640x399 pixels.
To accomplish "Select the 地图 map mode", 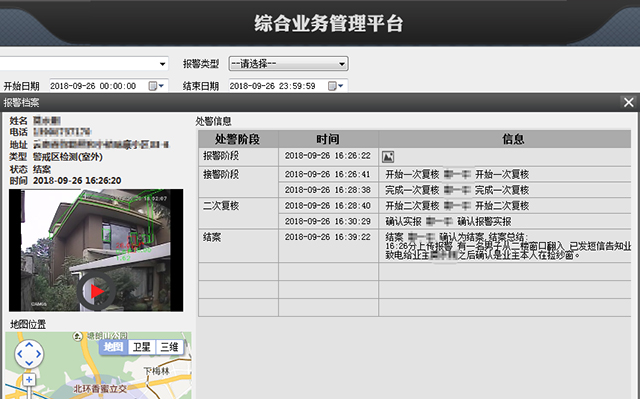I will point(113,347).
